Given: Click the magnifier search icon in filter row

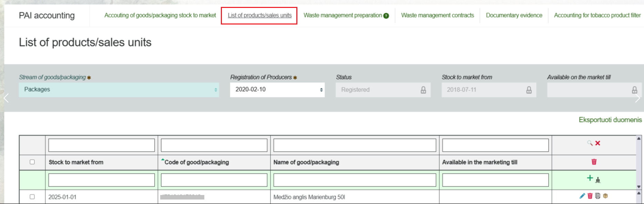Looking at the screenshot, I should pyautogui.click(x=590, y=143).
